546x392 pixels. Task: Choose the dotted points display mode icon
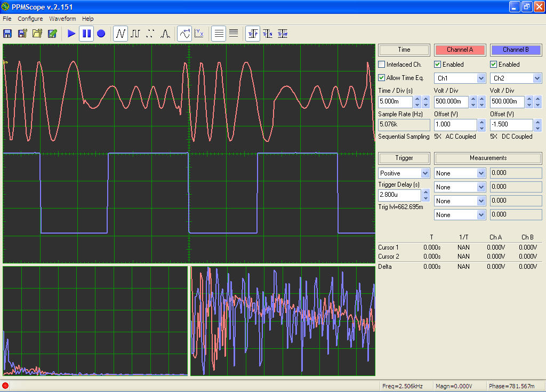coord(150,34)
